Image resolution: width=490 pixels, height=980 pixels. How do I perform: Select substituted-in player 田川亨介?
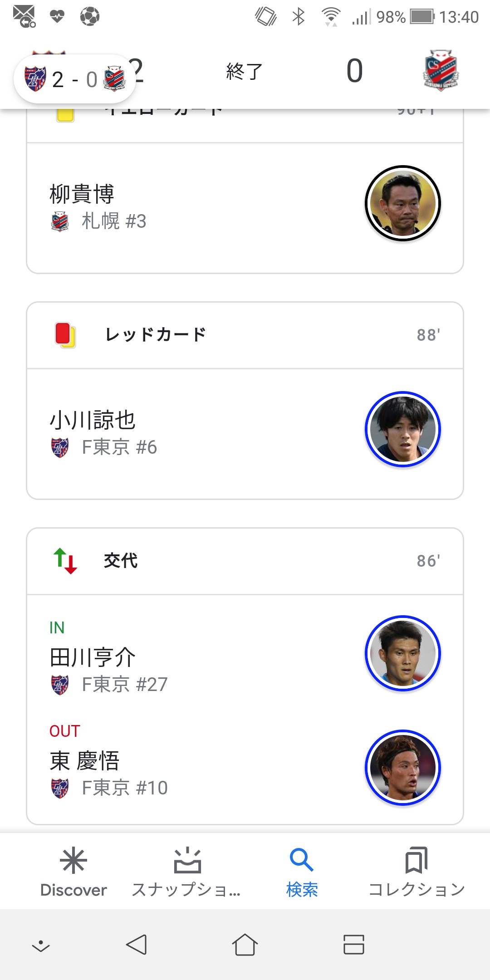click(93, 657)
